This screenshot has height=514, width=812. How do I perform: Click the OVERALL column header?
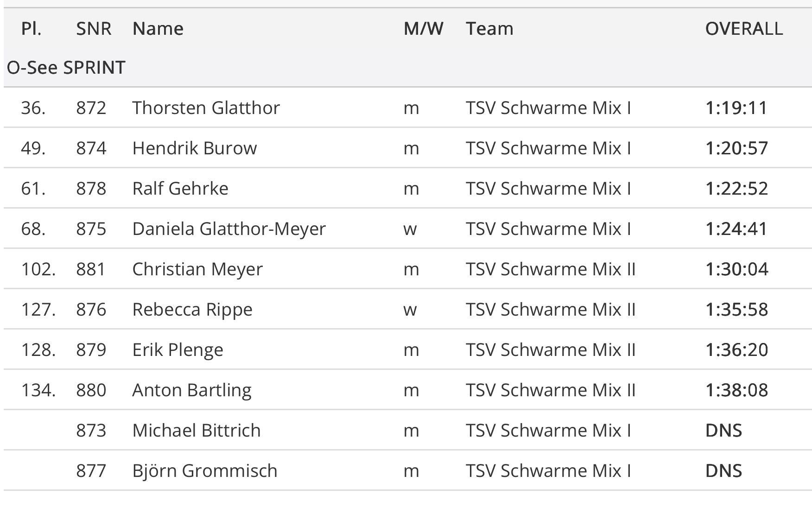point(744,29)
